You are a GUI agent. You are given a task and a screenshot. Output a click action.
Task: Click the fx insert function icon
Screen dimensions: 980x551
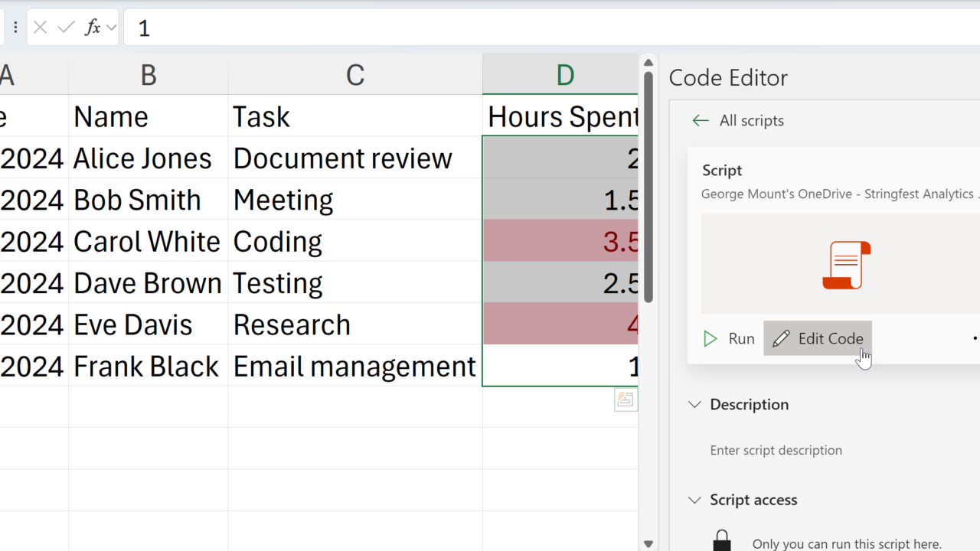(93, 28)
